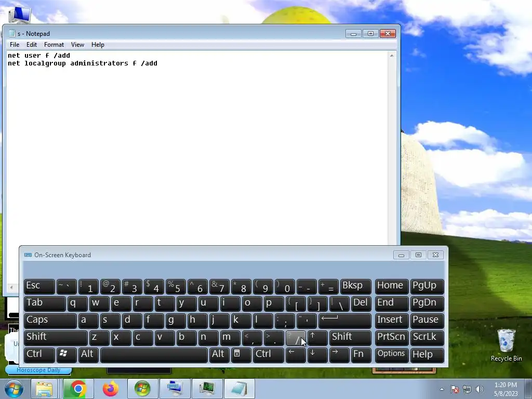
Task: Click the Options key on keyboard
Action: 392,355
